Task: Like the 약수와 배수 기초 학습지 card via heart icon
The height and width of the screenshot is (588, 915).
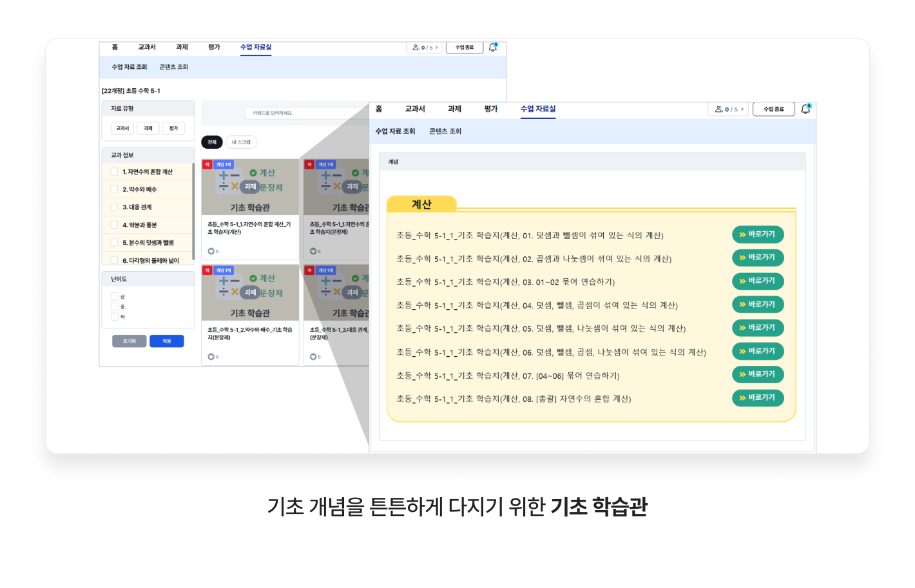Action: point(211,357)
